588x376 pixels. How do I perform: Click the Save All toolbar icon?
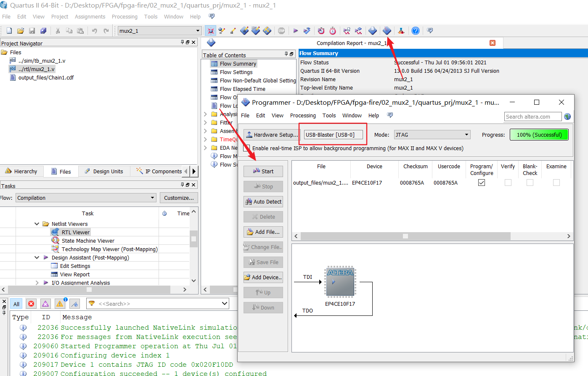pos(43,31)
